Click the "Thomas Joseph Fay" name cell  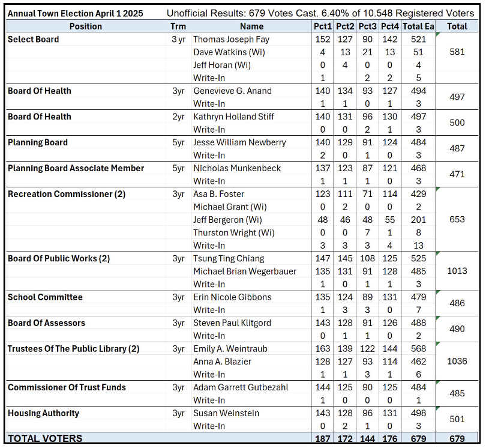click(231, 40)
